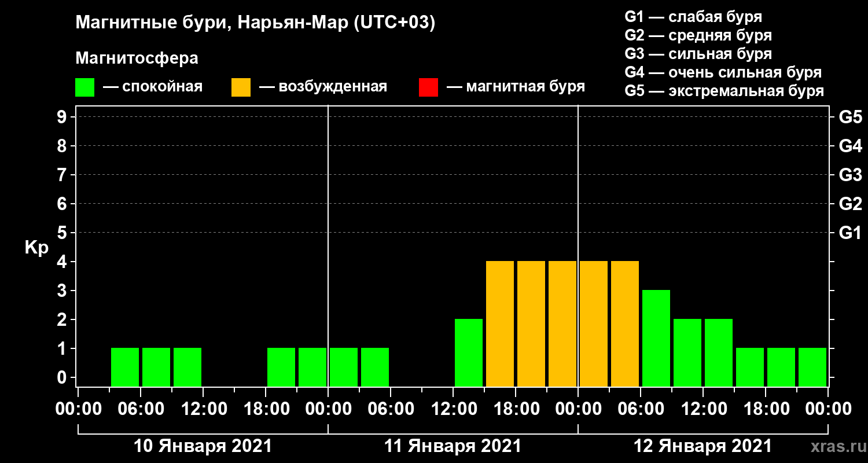Select the chart title 'Магнитные бури, Нарьян-Мар (UTC+03)'
The height and width of the screenshot is (463, 868).
(x=255, y=23)
